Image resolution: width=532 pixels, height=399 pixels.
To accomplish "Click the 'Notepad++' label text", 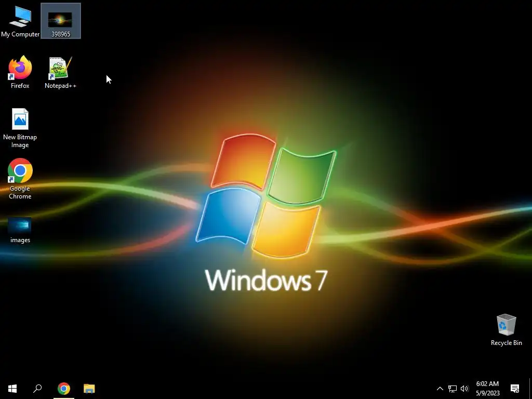I will pyautogui.click(x=60, y=86).
